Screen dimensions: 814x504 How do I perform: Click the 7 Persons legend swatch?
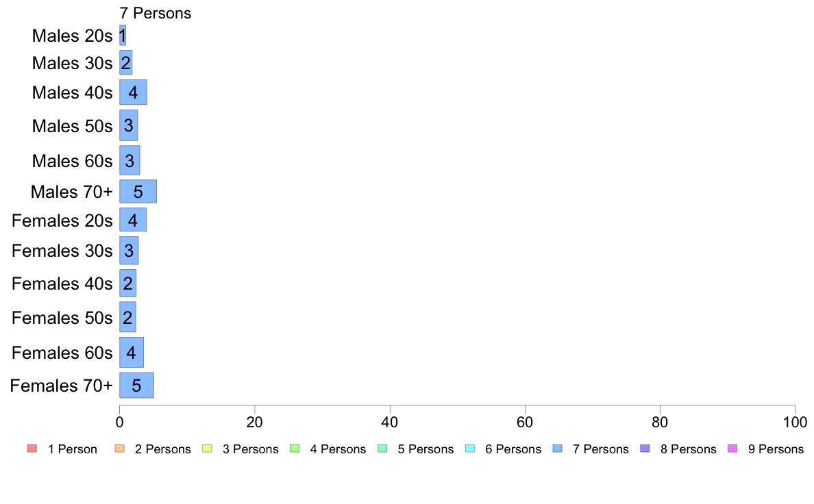pos(558,449)
